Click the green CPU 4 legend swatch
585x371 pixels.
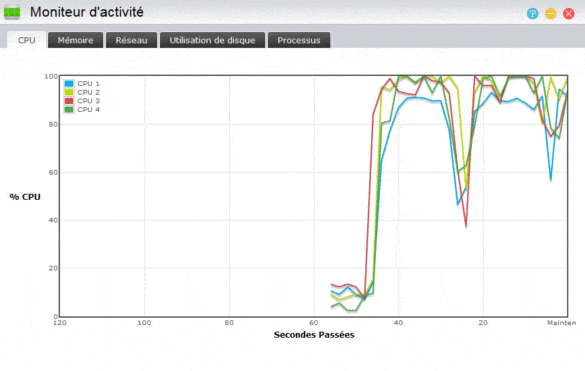point(69,109)
